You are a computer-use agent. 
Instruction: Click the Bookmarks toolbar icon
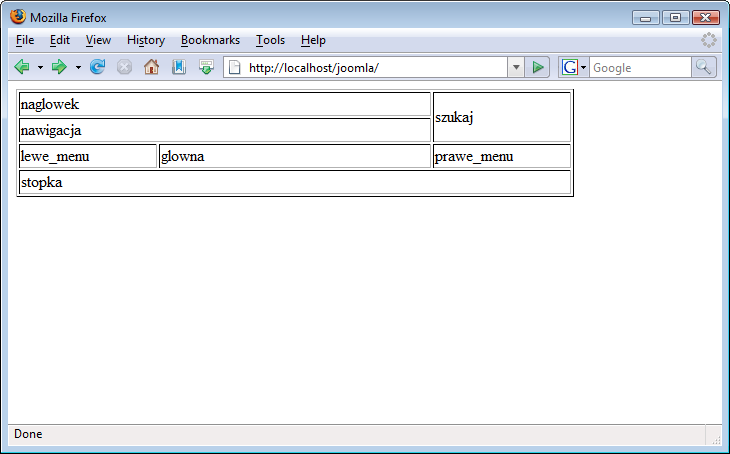click(x=179, y=67)
